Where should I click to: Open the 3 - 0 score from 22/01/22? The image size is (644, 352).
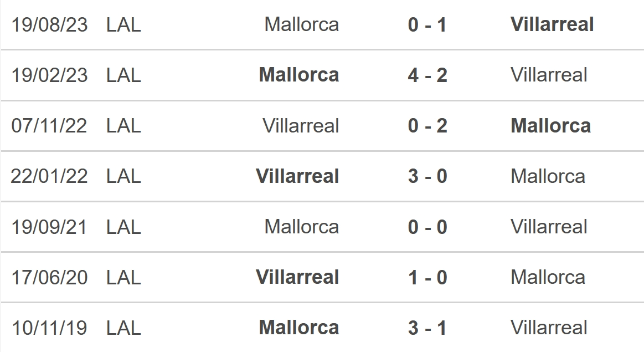pos(427,176)
